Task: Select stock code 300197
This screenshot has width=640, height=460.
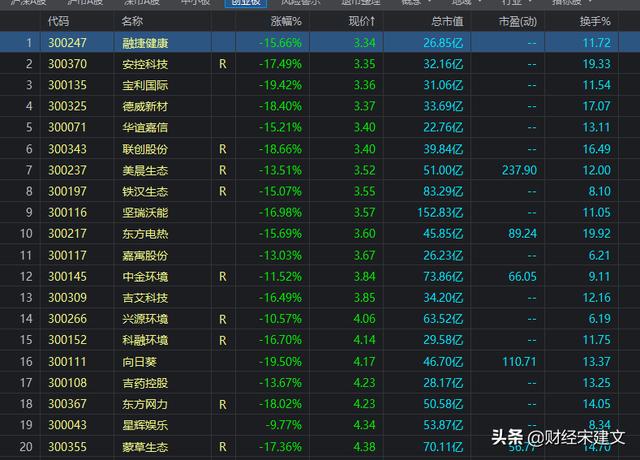Action: tap(67, 191)
